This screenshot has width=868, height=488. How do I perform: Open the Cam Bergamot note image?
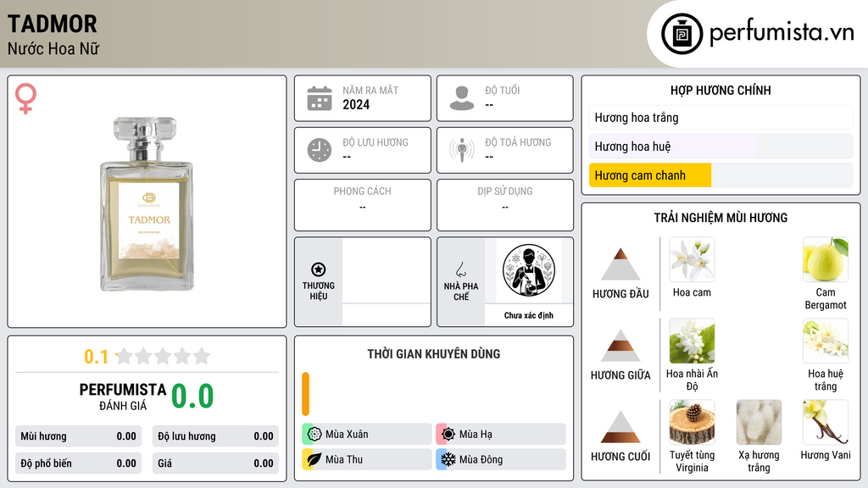point(826,259)
